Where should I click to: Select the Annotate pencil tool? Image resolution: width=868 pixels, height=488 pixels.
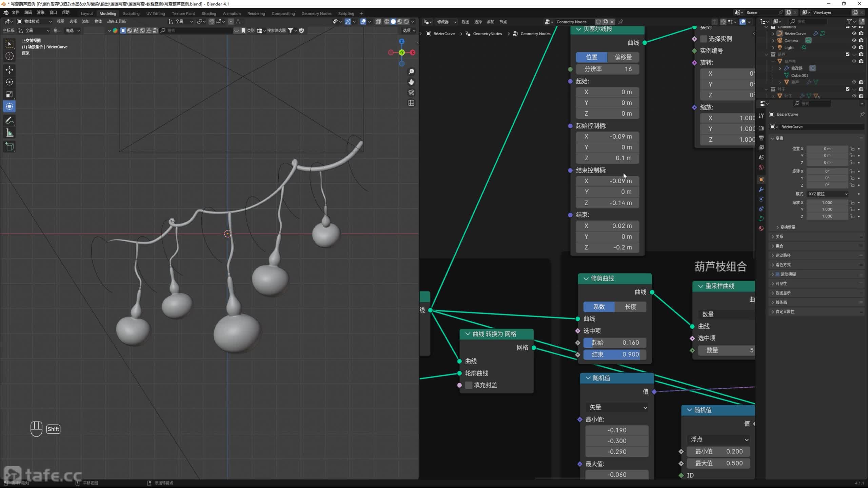pyautogui.click(x=9, y=121)
